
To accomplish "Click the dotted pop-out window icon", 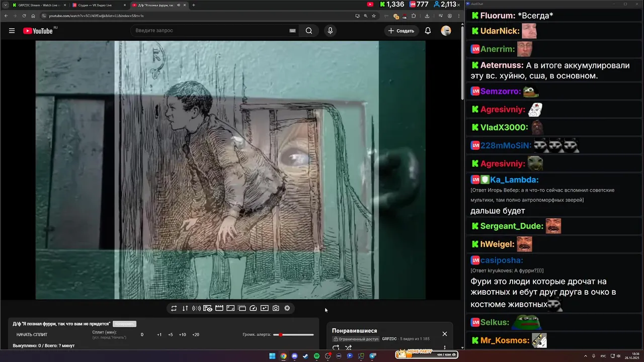I will click(242, 308).
